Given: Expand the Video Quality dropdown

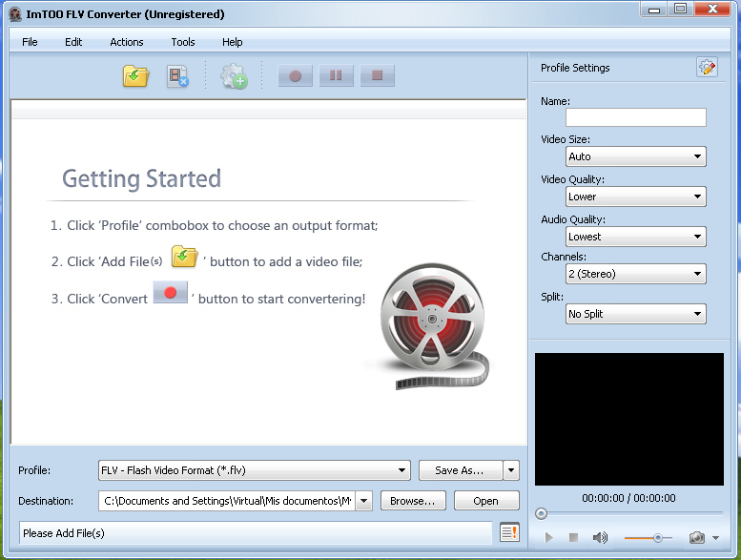Looking at the screenshot, I should (x=635, y=197).
